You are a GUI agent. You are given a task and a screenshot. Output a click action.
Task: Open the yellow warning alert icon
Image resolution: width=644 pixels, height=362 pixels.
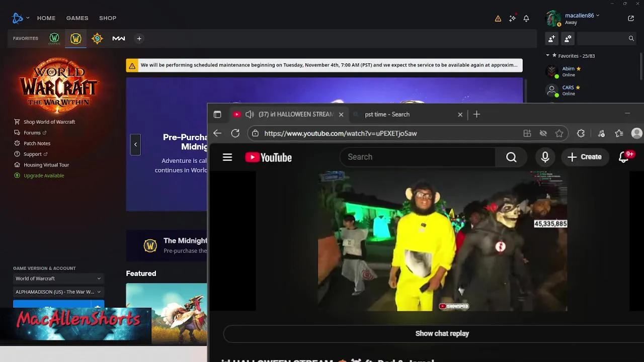[498, 19]
